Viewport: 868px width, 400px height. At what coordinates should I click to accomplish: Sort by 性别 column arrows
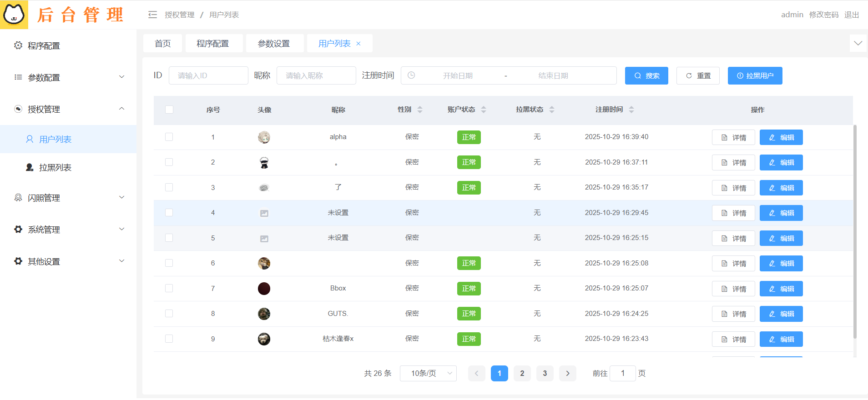pyautogui.click(x=419, y=110)
